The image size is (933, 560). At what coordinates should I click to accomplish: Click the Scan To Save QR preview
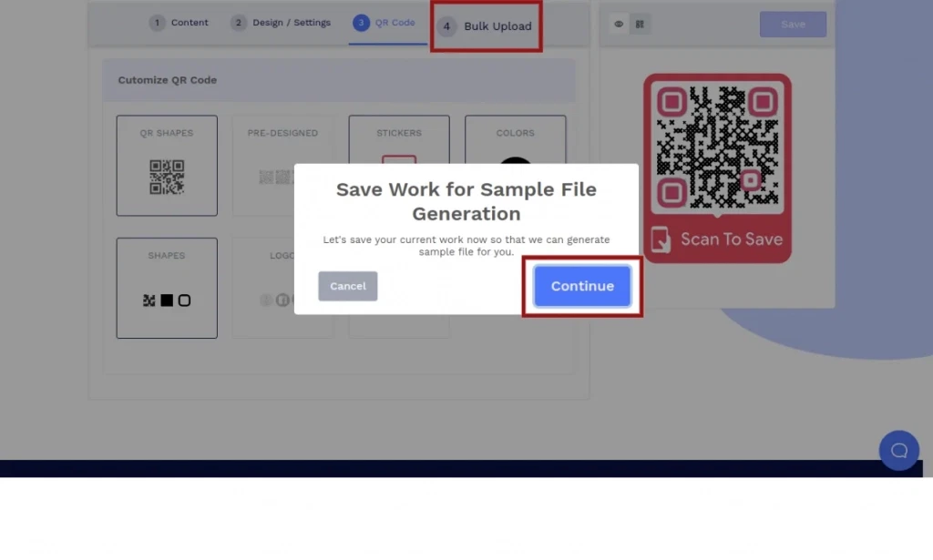(x=717, y=168)
